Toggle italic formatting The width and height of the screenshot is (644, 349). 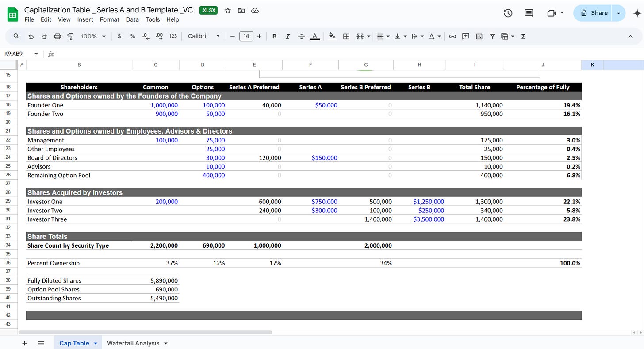tap(288, 36)
